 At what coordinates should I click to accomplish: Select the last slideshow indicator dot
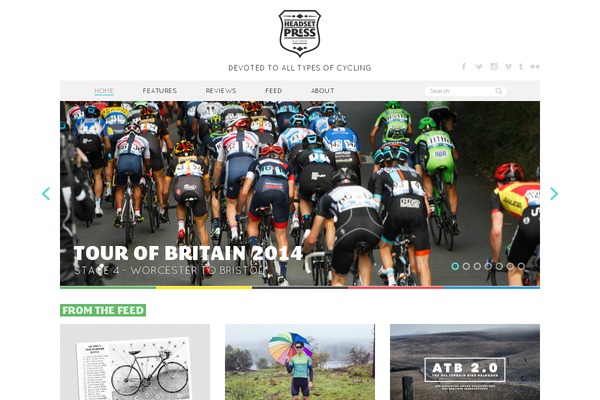[521, 266]
